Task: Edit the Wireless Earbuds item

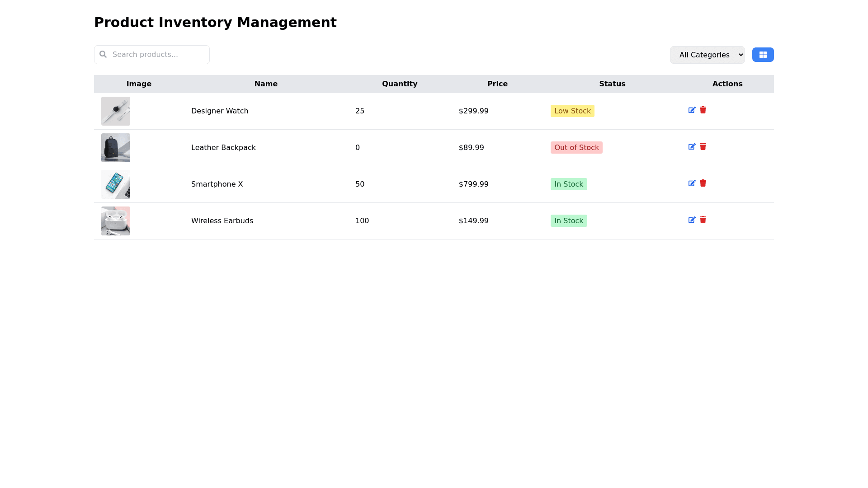Action: 692,220
